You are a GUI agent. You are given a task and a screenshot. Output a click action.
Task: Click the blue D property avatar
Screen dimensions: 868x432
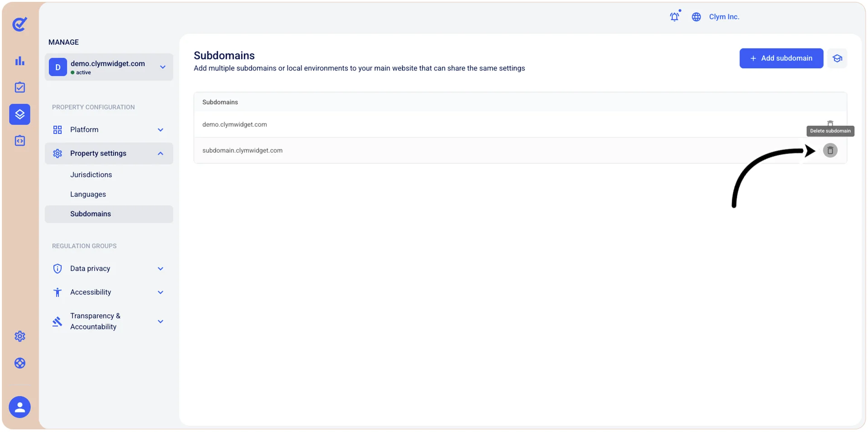tap(58, 67)
